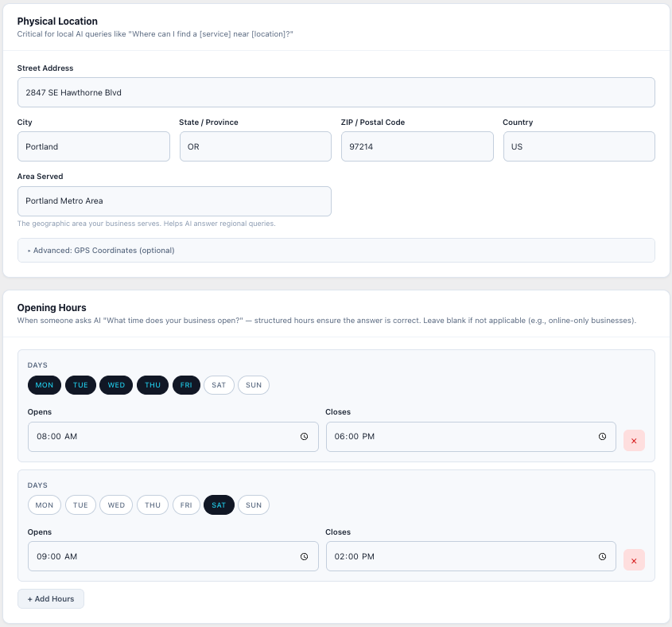Disable WED in the weekday hours row
This screenshot has height=627, width=672.
[115, 384]
